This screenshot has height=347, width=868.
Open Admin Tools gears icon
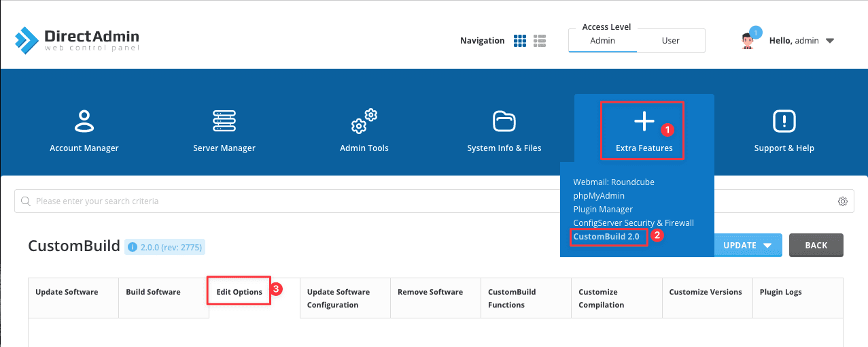point(364,122)
